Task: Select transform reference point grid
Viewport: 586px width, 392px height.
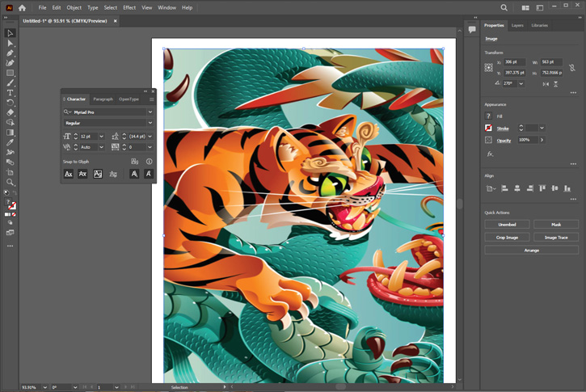Action: coord(489,68)
